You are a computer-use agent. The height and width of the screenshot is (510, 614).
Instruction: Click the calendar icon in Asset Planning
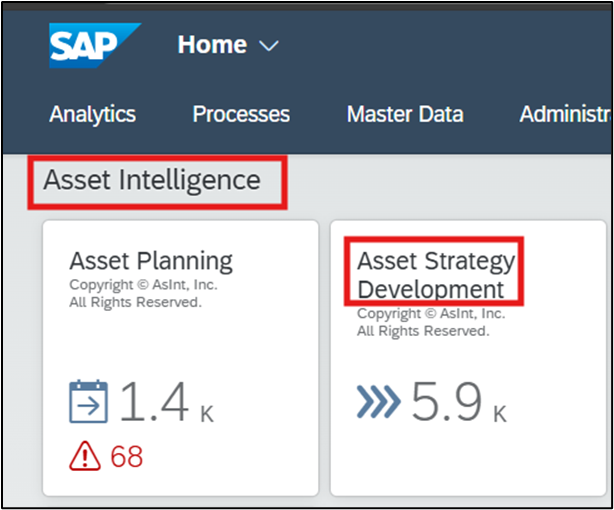point(88,402)
